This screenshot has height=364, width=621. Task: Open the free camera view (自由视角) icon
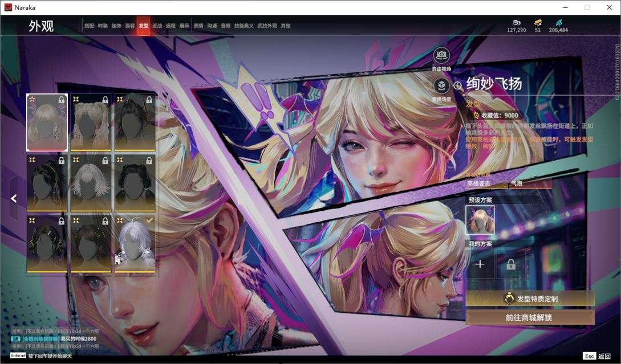[441, 55]
